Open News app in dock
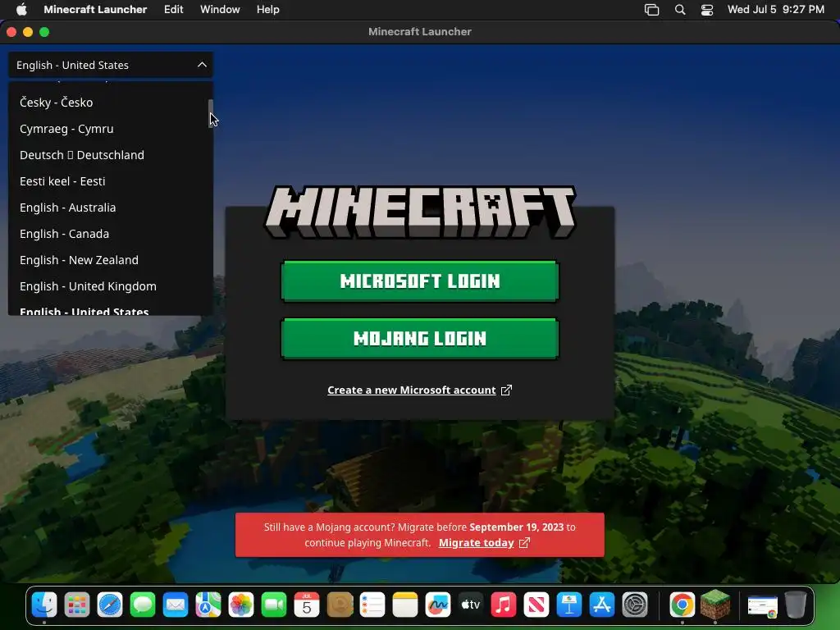The height and width of the screenshot is (630, 840). 536,605
